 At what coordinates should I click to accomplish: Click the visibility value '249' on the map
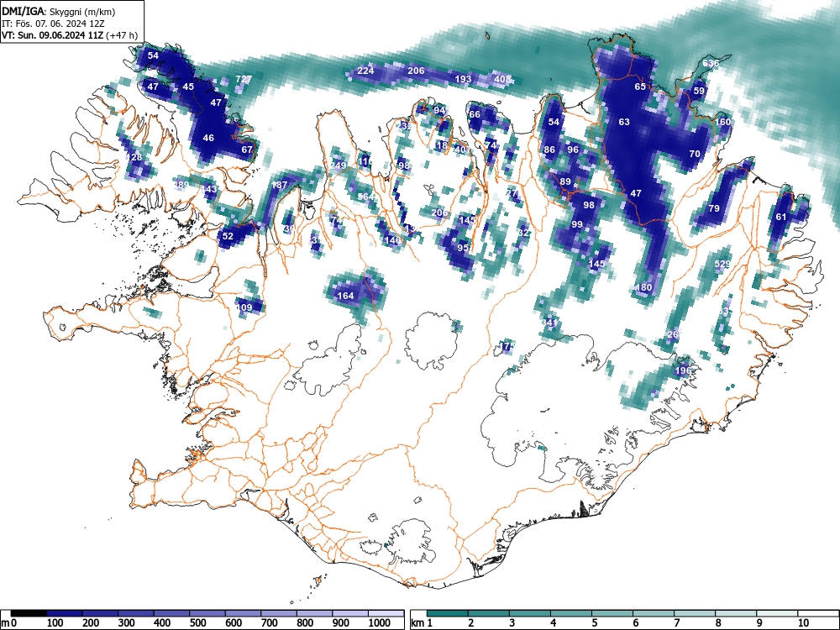point(338,165)
